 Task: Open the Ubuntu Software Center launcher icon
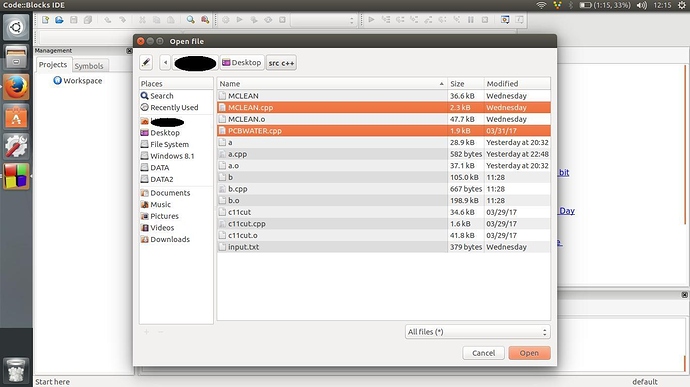[x=16, y=117]
